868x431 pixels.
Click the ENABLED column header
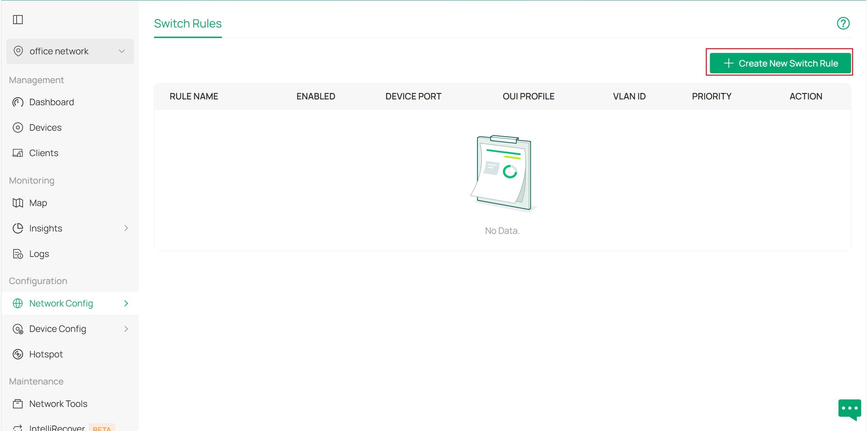point(316,96)
